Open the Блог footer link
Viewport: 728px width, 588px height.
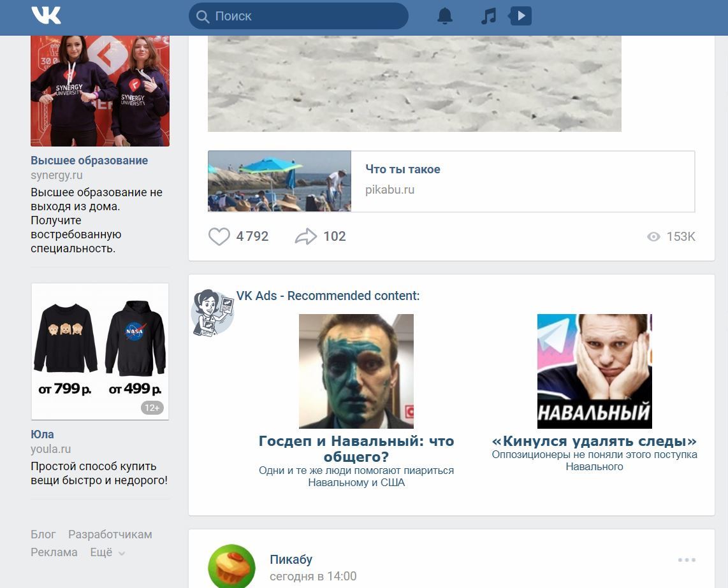pos(43,534)
